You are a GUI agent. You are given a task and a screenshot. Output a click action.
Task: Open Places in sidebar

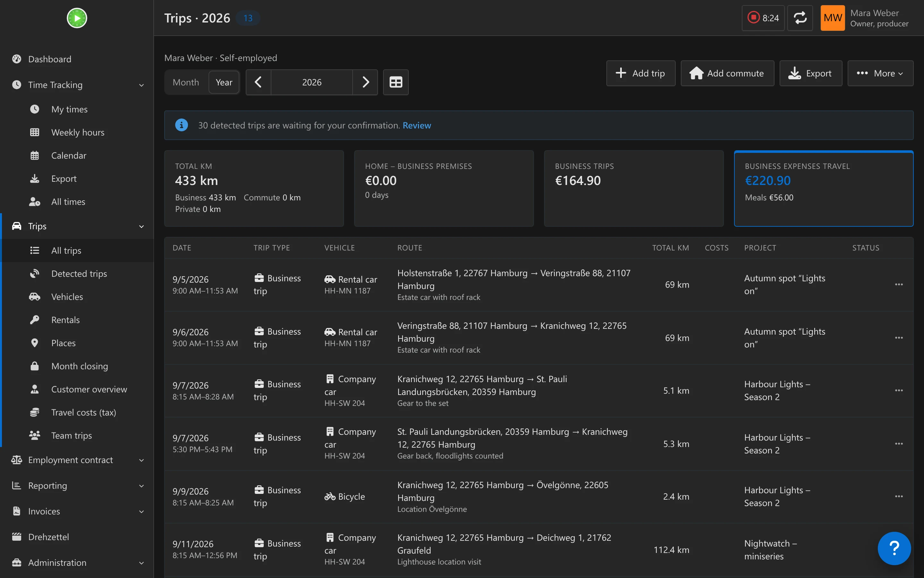tap(77, 343)
